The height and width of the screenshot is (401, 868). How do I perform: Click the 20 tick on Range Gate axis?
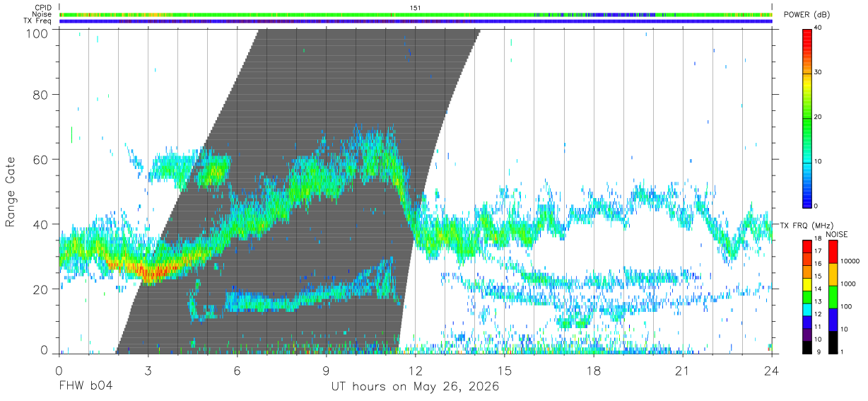point(40,289)
